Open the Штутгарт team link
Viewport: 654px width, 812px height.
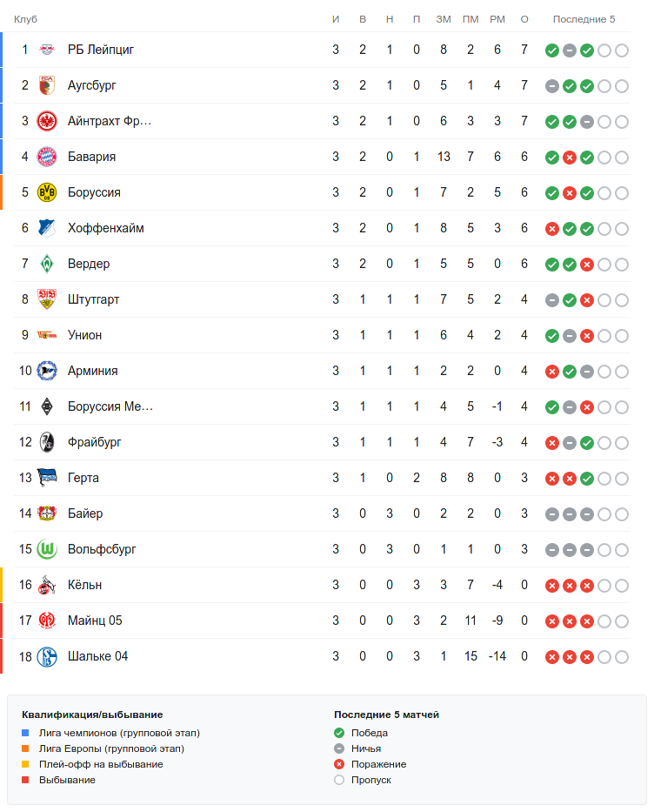click(94, 300)
